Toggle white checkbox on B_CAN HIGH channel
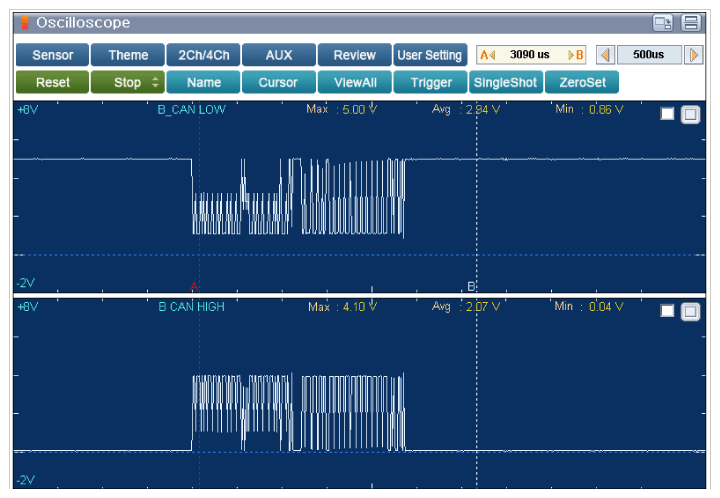This screenshot has height=498, width=720. point(667,311)
